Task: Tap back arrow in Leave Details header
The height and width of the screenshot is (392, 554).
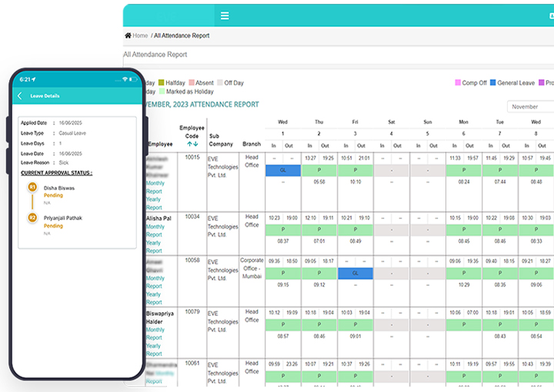Action: [x=20, y=95]
